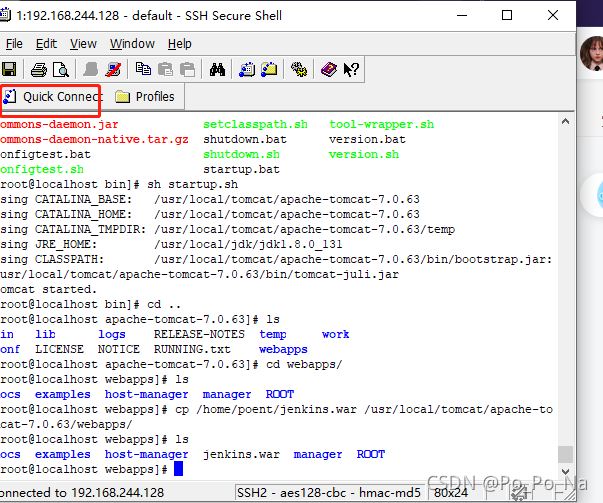Click 'shutdown.sh' green file name
This screenshot has height=503, width=603.
pos(242,155)
